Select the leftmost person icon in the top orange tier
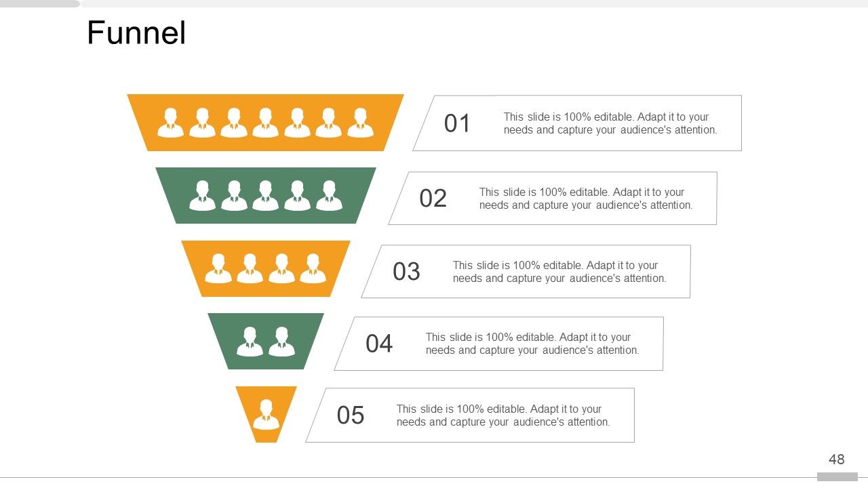 (x=170, y=123)
